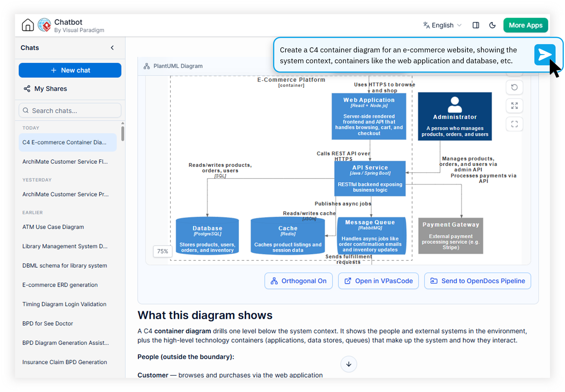Screen dimensions: 565x392
Task: Select the Administrator person box in the diagram
Action: [x=455, y=117]
